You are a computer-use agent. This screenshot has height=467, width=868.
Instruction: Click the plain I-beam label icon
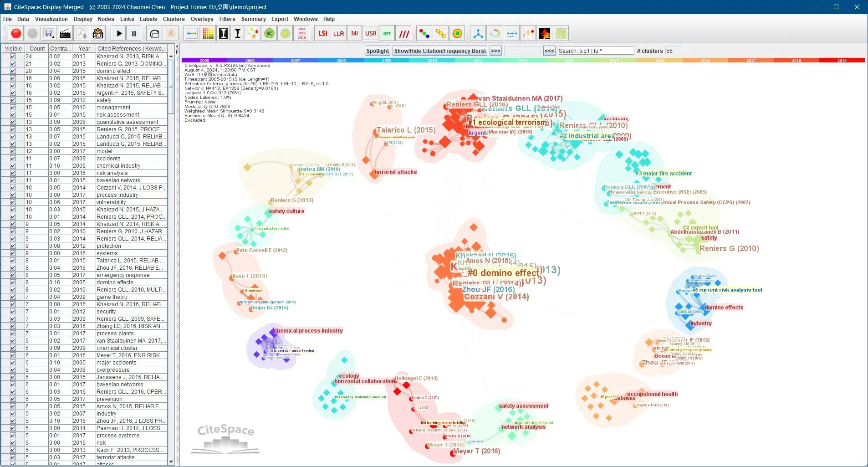click(238, 33)
